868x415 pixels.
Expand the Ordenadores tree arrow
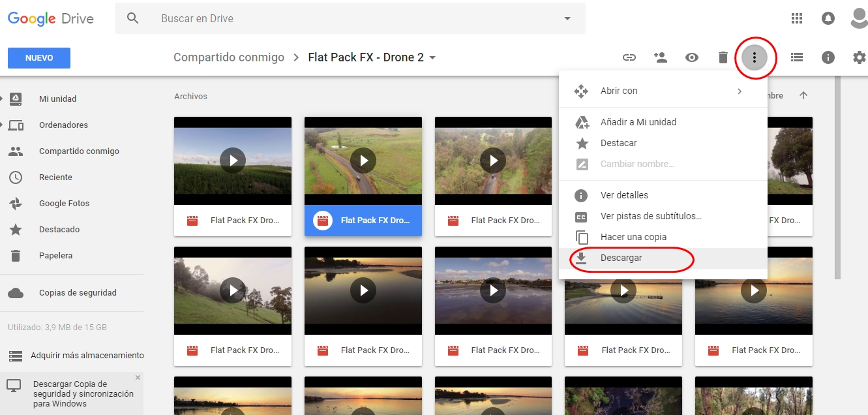2,125
